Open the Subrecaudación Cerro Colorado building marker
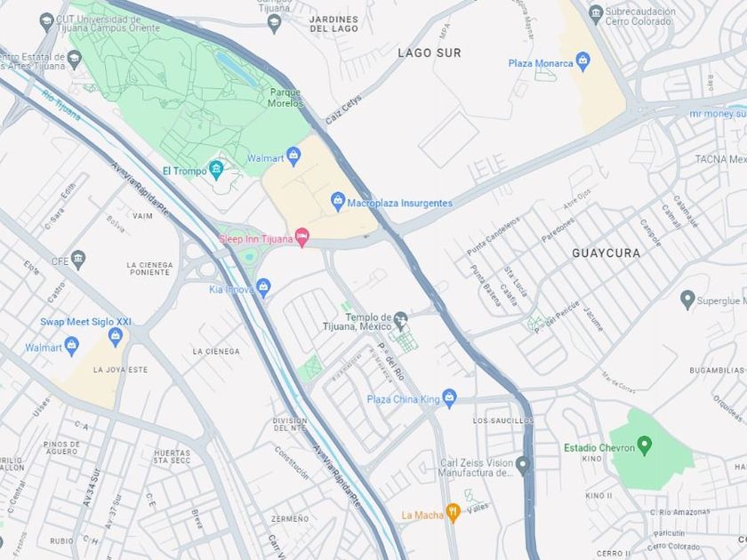This screenshot has width=747, height=560. pyautogui.click(x=596, y=14)
